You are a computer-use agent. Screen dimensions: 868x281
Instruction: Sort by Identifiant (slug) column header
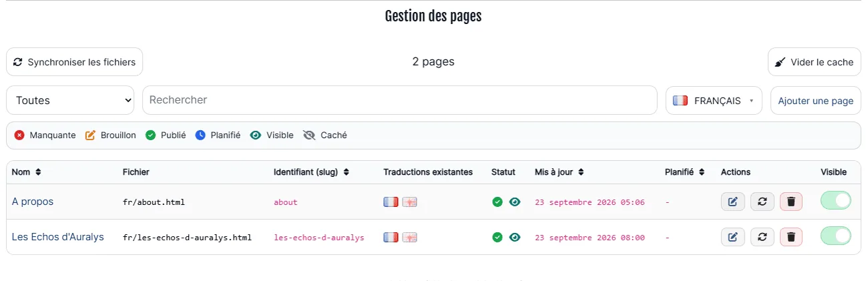311,172
